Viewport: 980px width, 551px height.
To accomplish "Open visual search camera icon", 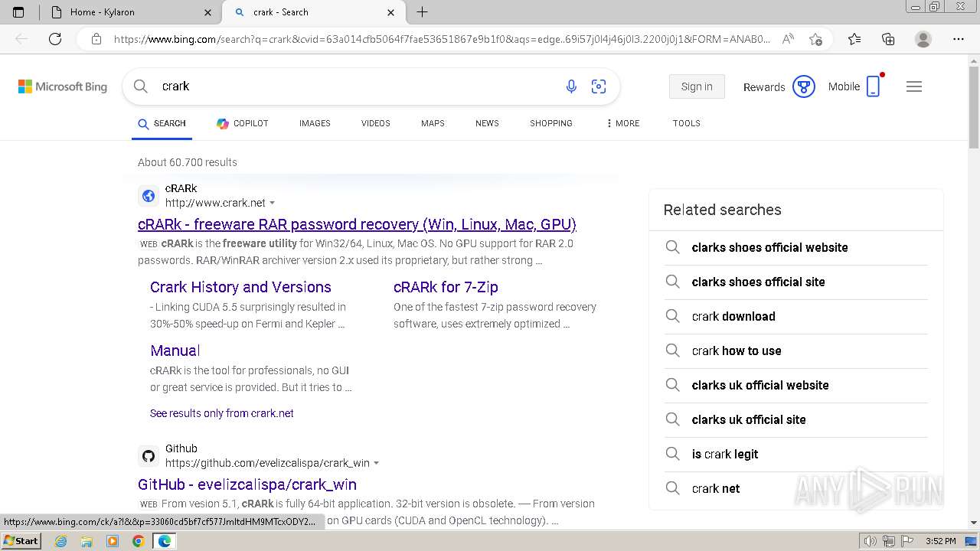I will pos(599,86).
